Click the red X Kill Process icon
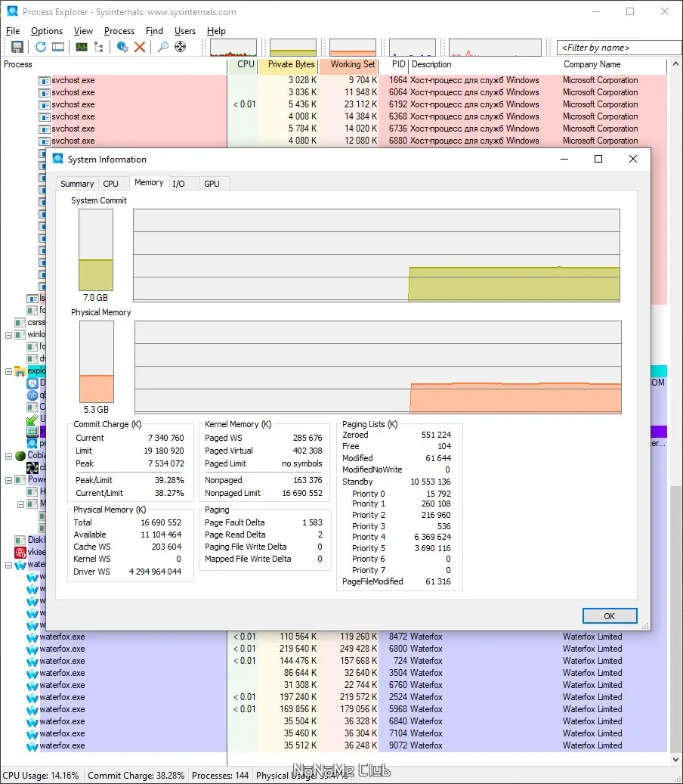The image size is (683, 784). coord(140,47)
